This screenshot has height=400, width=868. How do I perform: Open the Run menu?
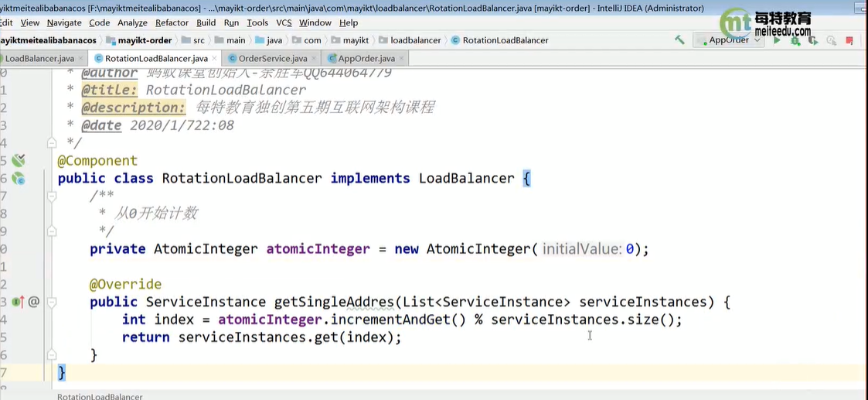click(x=231, y=22)
